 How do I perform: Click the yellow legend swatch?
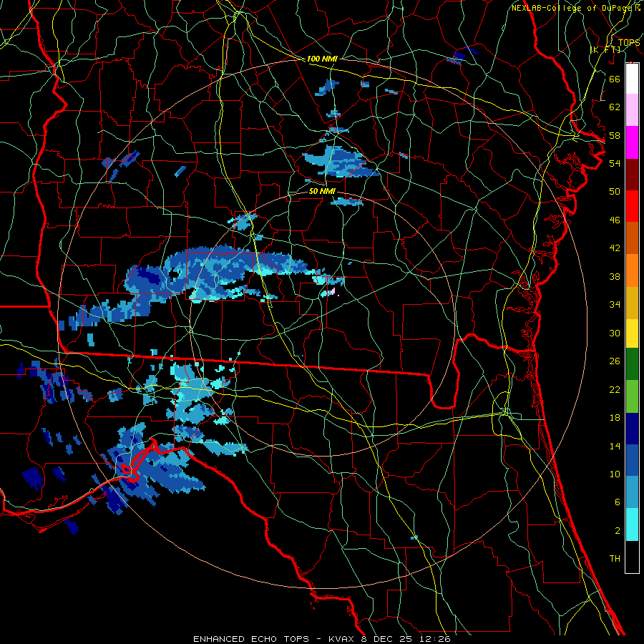point(632,333)
